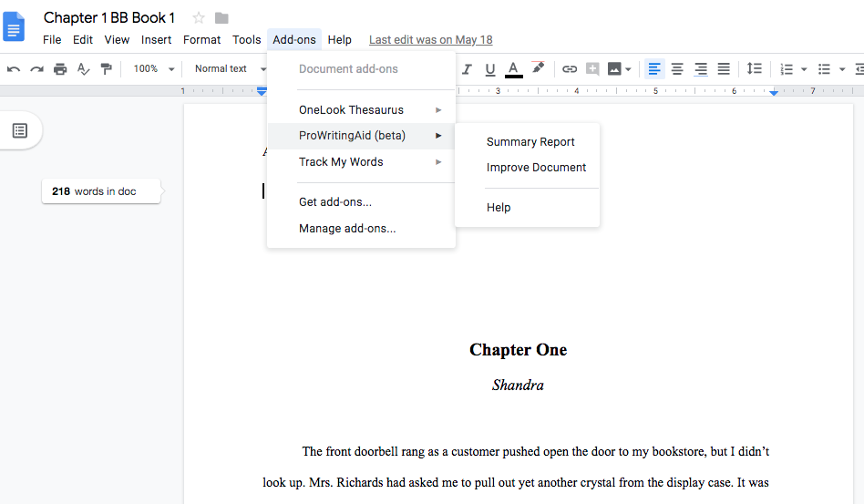Choose Summary Report from ProWritingAid submenu
Screen dimensions: 864x504
click(530, 142)
